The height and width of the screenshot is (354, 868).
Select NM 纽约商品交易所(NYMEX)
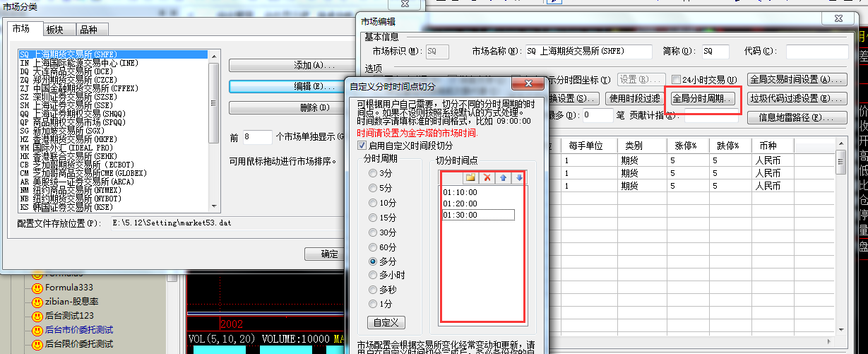coord(113,190)
